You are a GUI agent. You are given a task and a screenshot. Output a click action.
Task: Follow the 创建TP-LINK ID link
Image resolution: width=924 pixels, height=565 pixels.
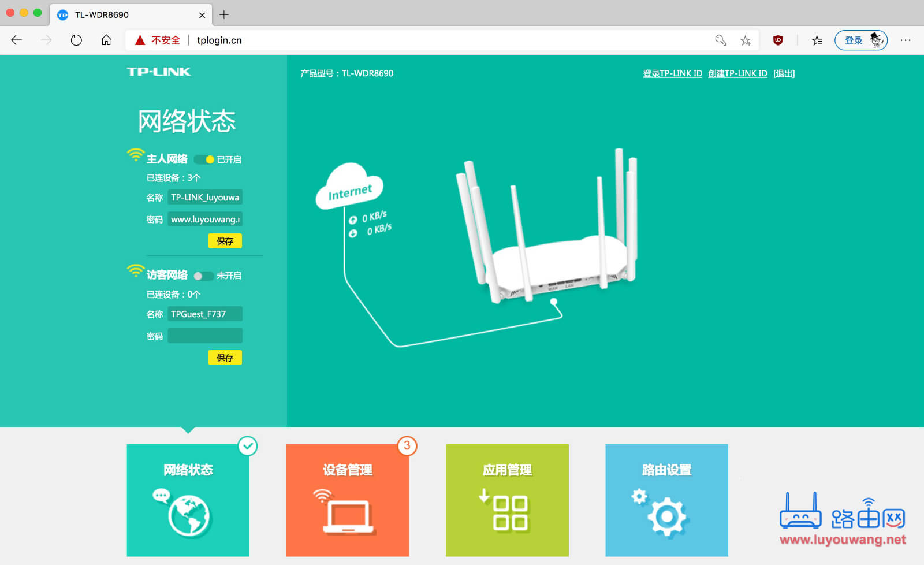tap(738, 73)
